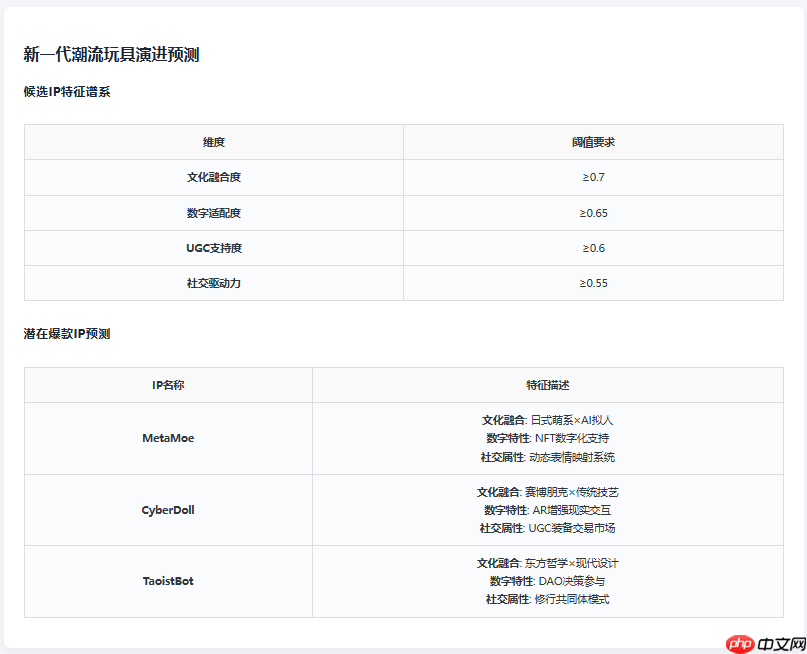Click the 维度 column header
807x654 pixels.
[x=214, y=142]
